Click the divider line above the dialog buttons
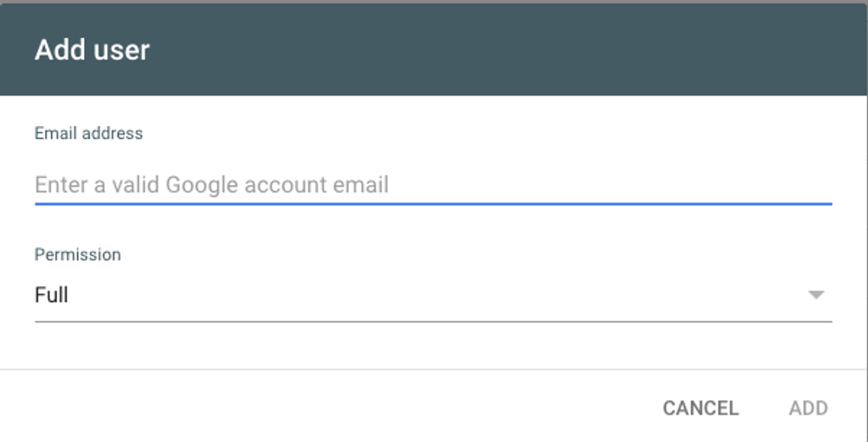This screenshot has width=868, height=442. (433, 369)
